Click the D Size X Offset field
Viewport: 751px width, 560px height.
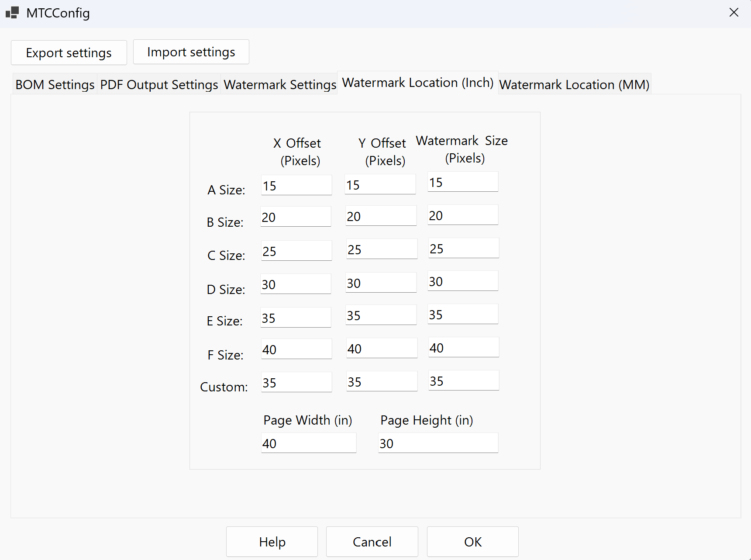pyautogui.click(x=296, y=284)
